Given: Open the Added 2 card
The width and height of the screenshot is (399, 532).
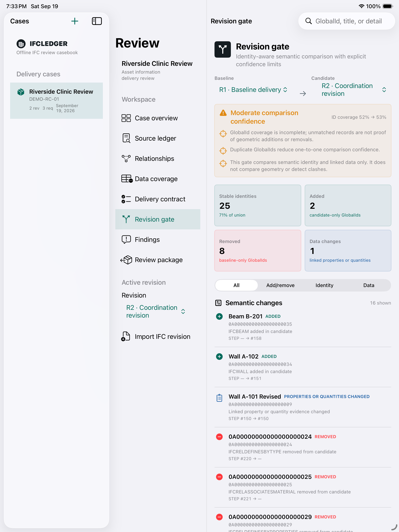Looking at the screenshot, I should point(348,205).
